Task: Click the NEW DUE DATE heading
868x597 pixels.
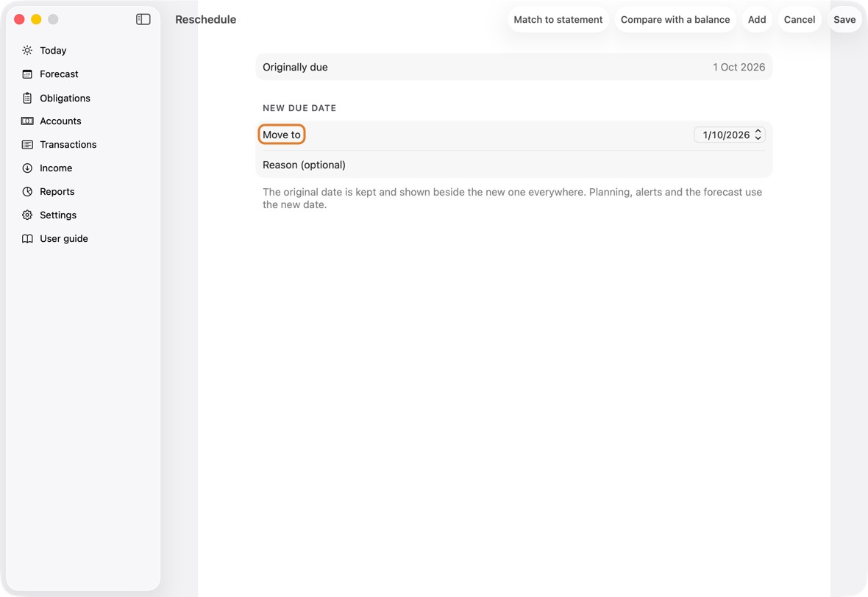Action: [299, 108]
